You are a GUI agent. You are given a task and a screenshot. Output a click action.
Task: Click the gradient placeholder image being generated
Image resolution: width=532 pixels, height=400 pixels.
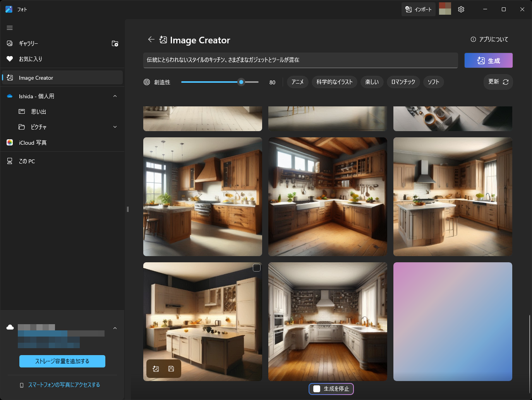tap(453, 321)
